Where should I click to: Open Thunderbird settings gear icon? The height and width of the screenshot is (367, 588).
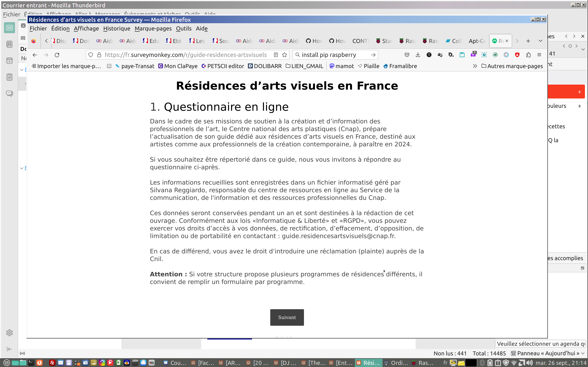pyautogui.click(x=9, y=333)
